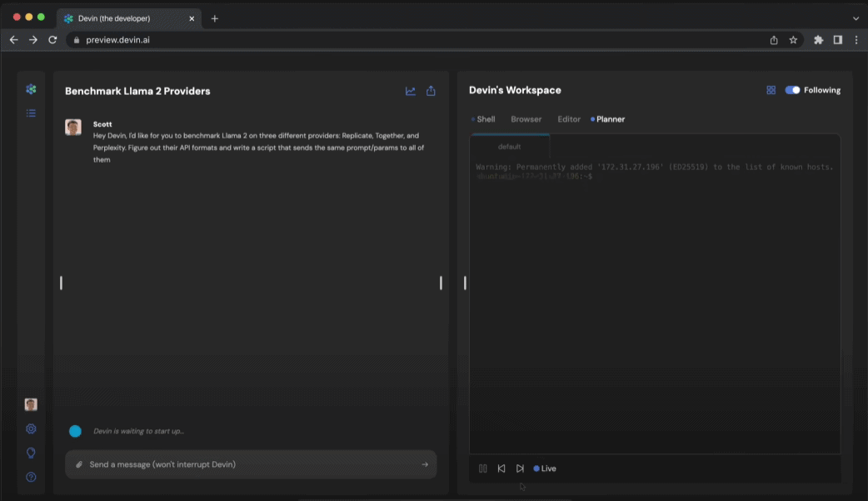Open settings via the gear icon
868x501 pixels.
31,428
